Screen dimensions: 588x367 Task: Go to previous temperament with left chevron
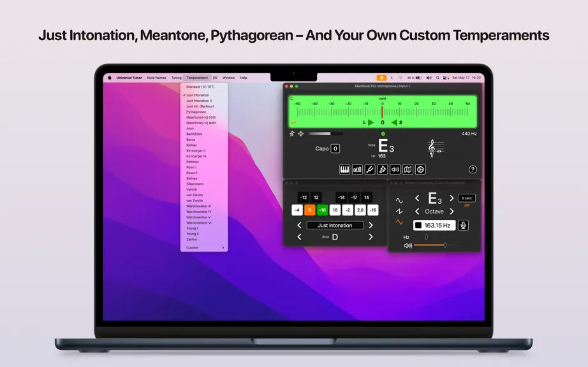coord(299,226)
